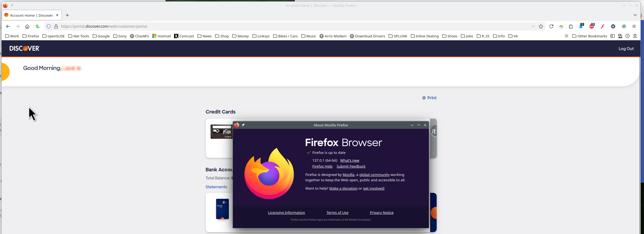The image size is (644, 234).
Task: Click the cassette credit card thumbnail
Action: [222, 132]
